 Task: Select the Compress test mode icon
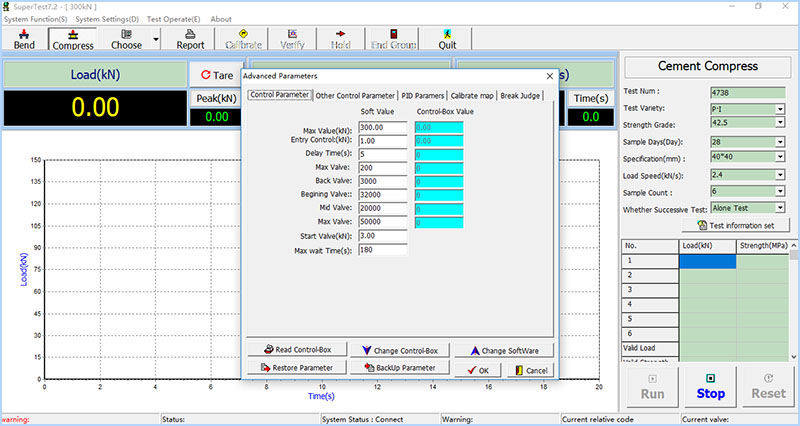pyautogui.click(x=72, y=38)
